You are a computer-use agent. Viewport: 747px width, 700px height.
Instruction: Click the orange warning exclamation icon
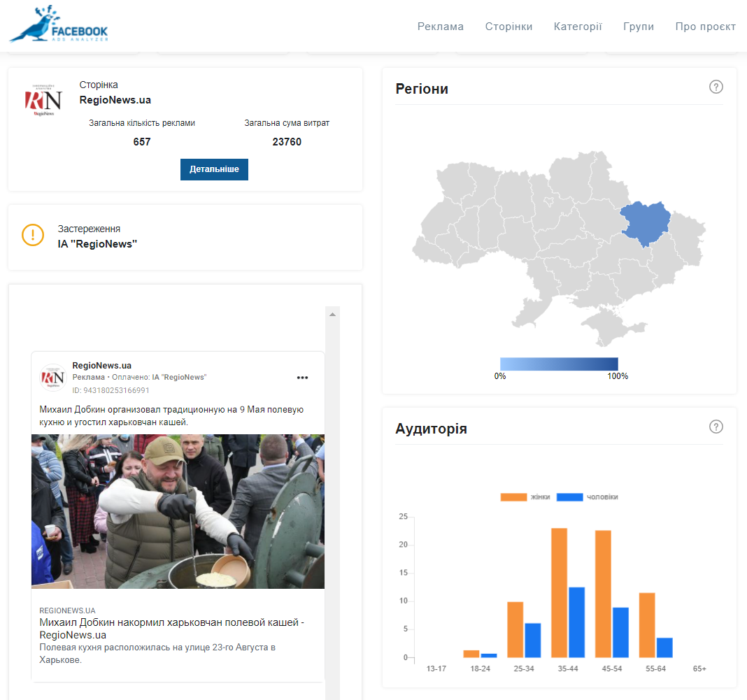coord(33,235)
